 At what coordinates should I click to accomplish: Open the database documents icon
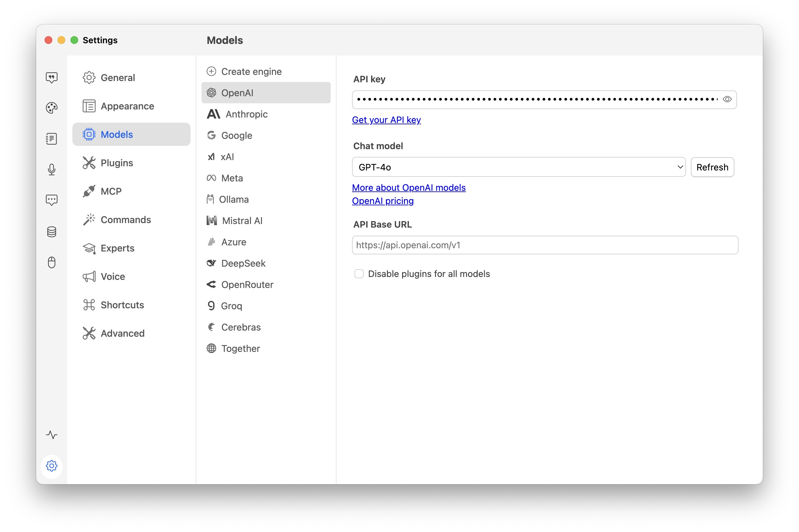click(x=52, y=232)
